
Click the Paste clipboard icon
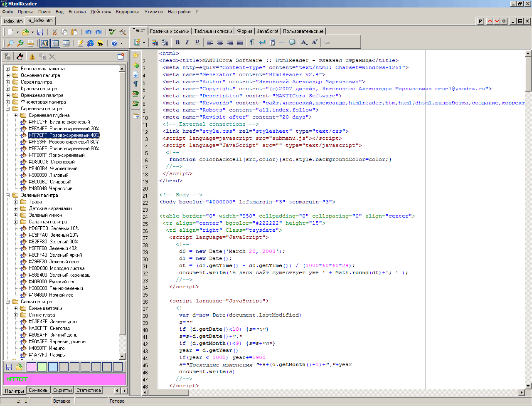(x=74, y=32)
